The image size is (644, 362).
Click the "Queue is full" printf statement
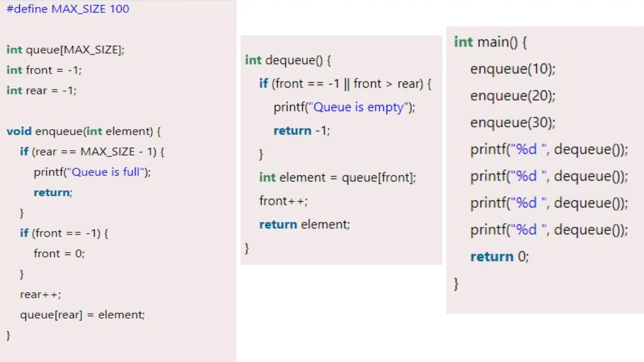point(92,172)
